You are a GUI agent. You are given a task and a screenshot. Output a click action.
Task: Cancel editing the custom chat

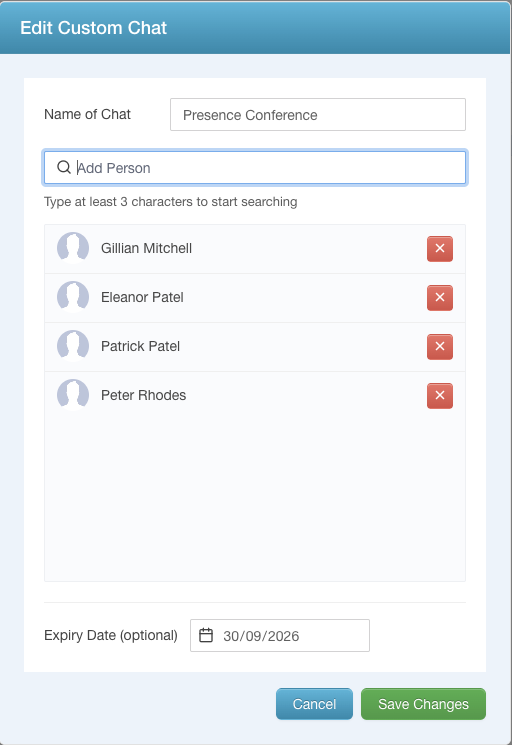[x=314, y=704]
